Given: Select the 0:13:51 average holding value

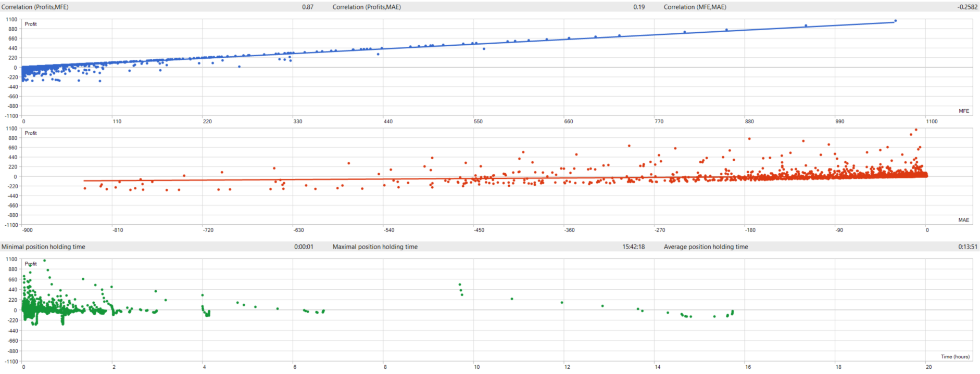Looking at the screenshot, I should [x=968, y=247].
